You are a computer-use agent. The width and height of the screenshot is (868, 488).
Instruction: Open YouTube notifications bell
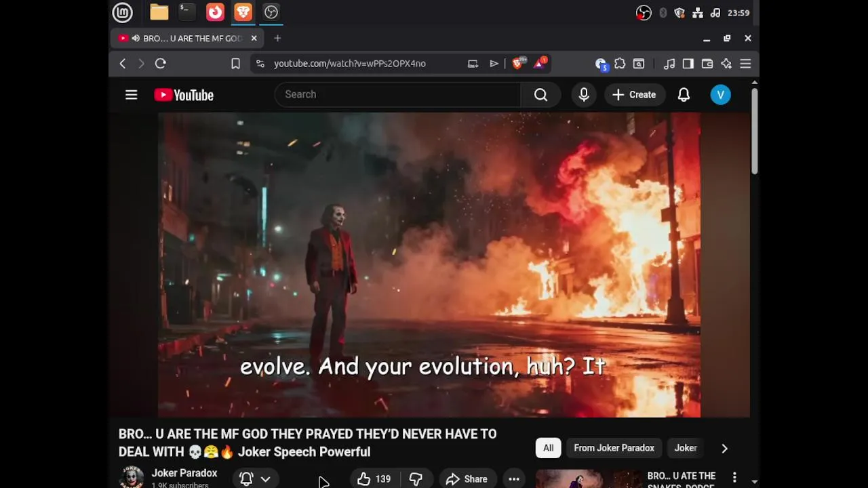click(684, 95)
